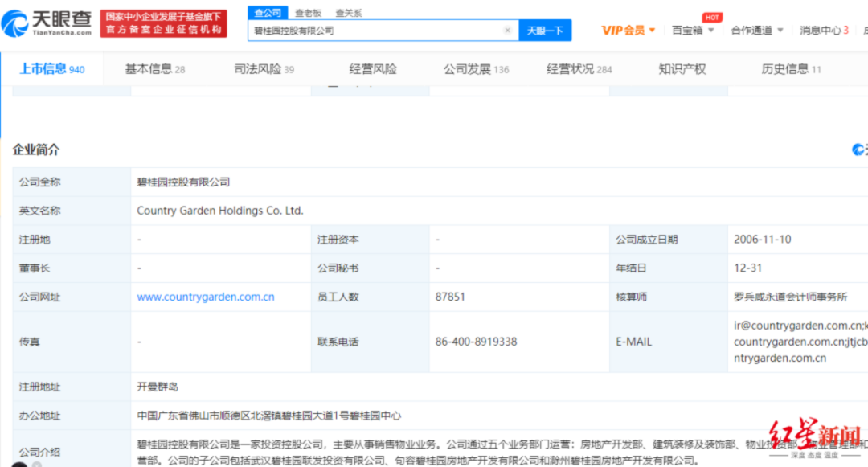Screen dimensions: 868x467
Task: Open the 百宝箱 dropdown menu
Action: click(689, 29)
